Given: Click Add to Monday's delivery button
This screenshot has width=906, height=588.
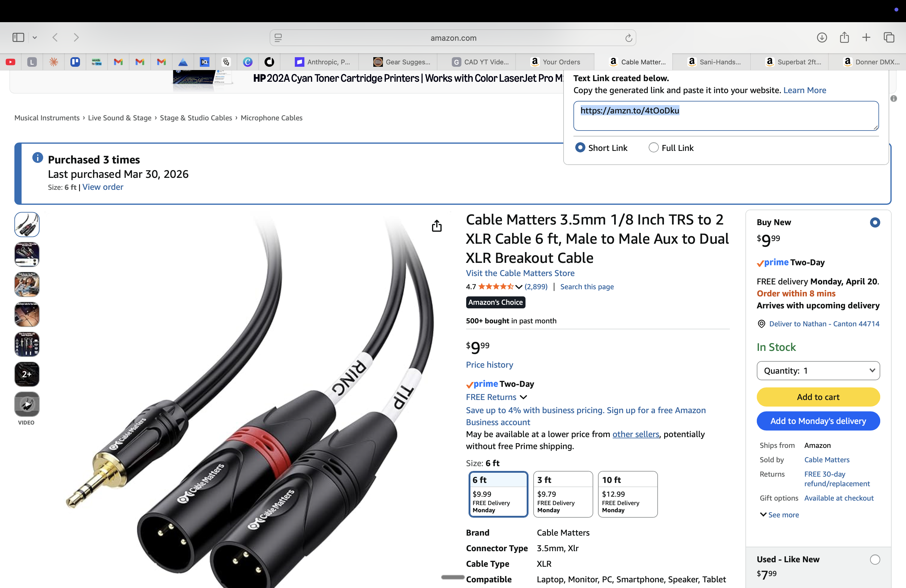Looking at the screenshot, I should point(818,421).
